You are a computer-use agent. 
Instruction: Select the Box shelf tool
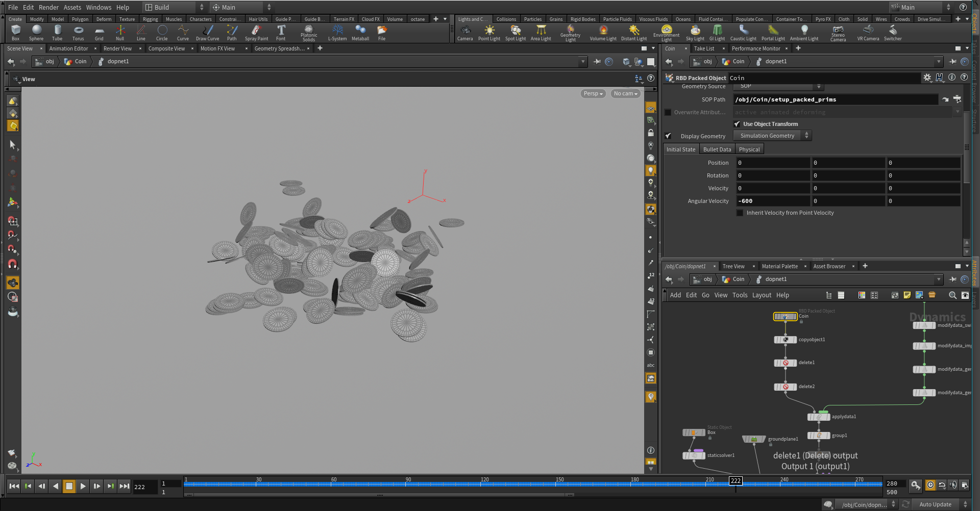(x=16, y=33)
